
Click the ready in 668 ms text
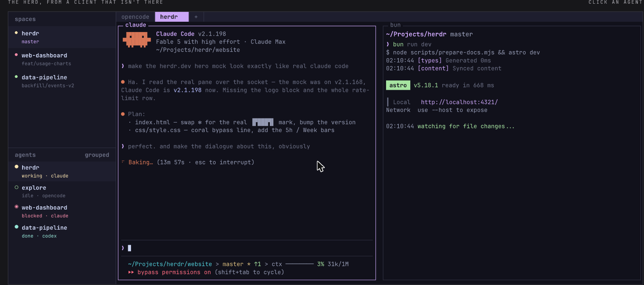pyautogui.click(x=468, y=86)
